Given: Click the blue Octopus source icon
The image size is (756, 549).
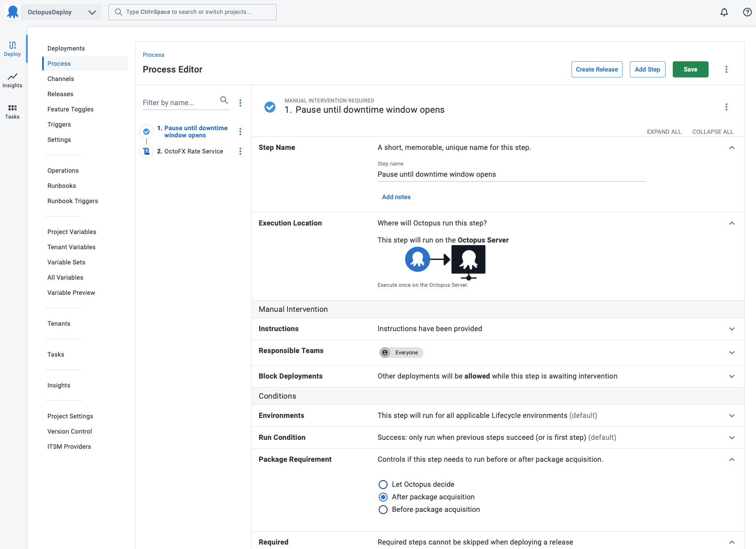Looking at the screenshot, I should (418, 260).
